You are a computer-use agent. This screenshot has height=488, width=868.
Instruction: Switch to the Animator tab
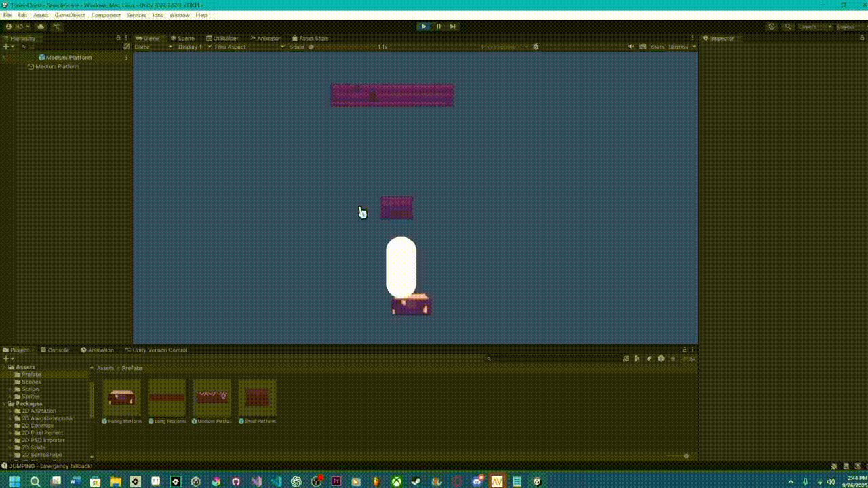click(265, 38)
